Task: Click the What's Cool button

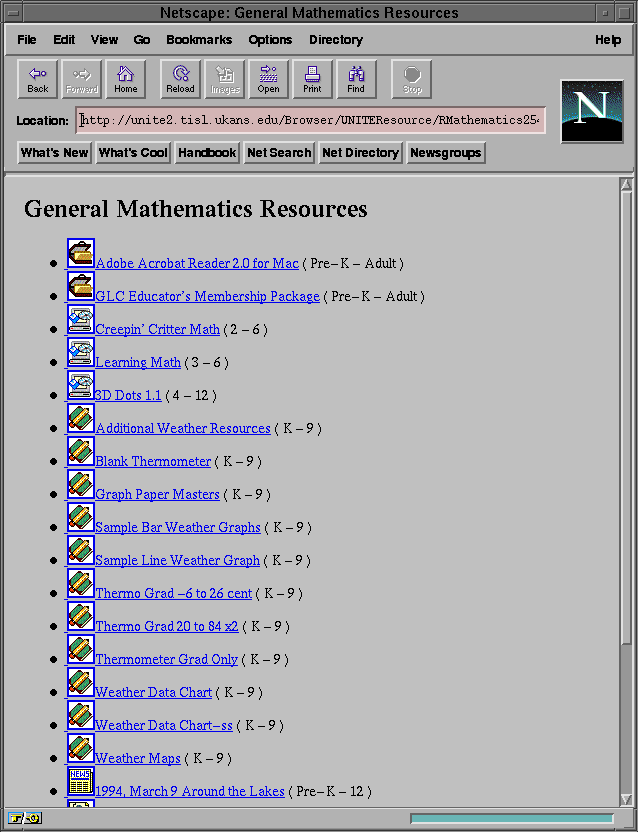Action: click(133, 153)
